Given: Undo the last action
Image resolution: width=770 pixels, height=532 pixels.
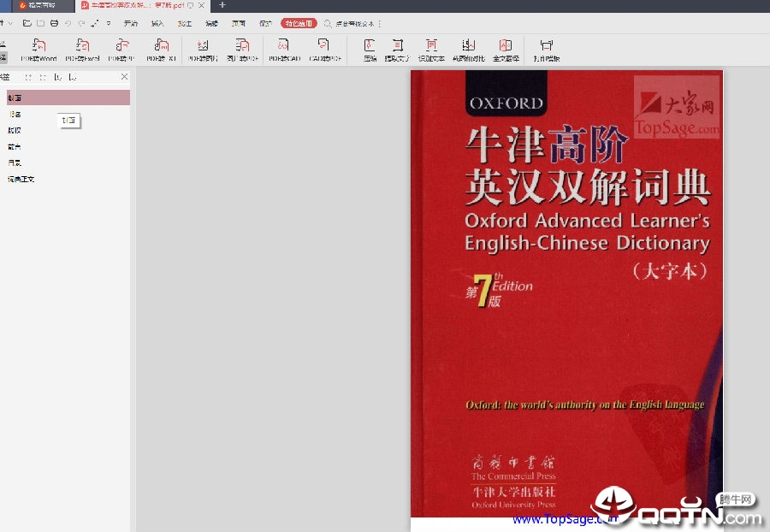Looking at the screenshot, I should point(68,23).
